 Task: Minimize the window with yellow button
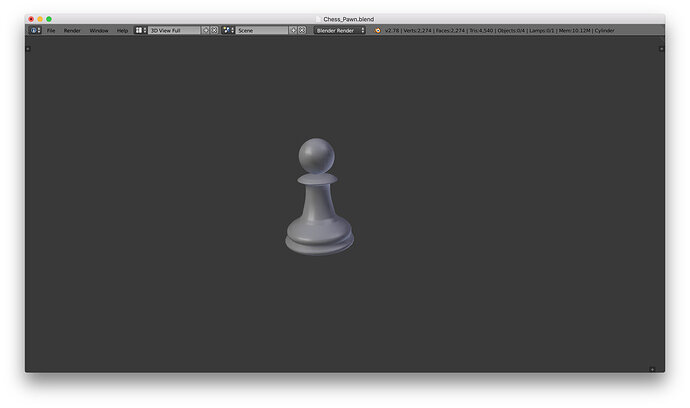click(x=40, y=19)
